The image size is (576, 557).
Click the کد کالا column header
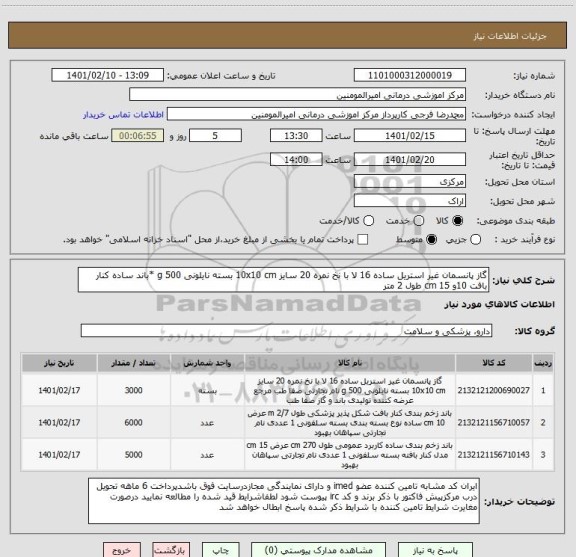(494, 363)
